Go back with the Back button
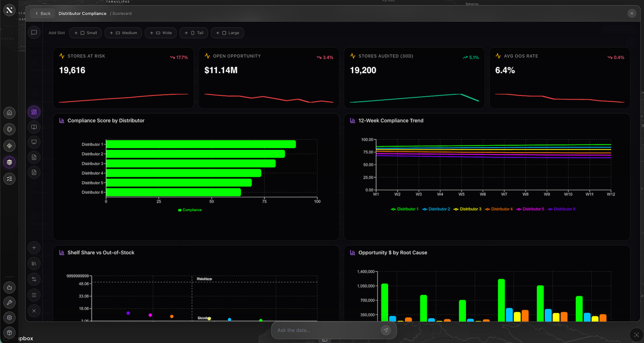Image resolution: width=644 pixels, height=343 pixels. pyautogui.click(x=42, y=13)
